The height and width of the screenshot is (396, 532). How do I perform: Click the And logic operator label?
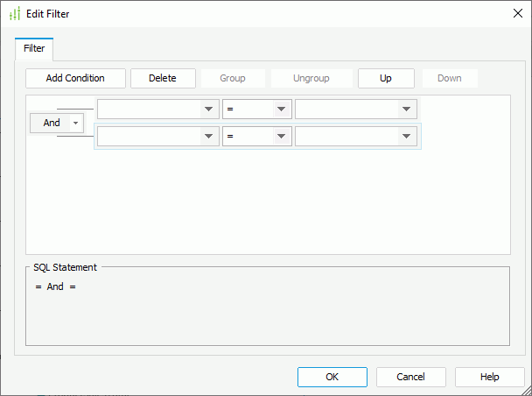pos(52,123)
